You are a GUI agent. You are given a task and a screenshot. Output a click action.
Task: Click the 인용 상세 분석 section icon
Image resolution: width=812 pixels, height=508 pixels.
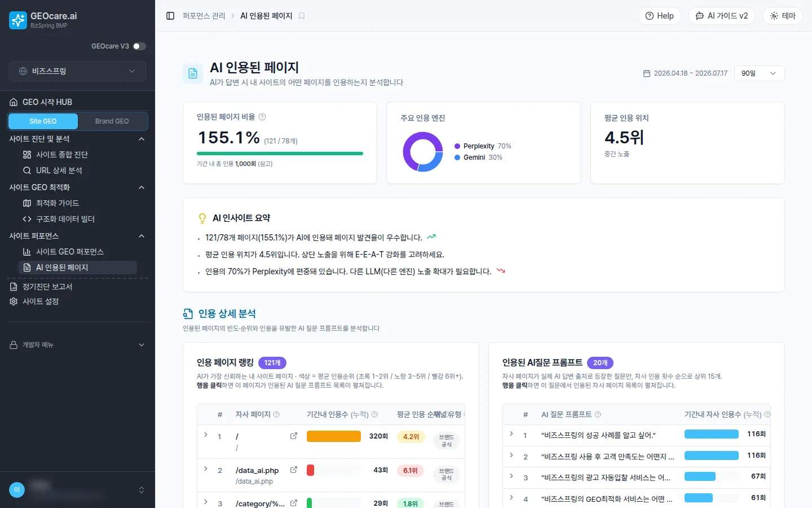(x=188, y=314)
